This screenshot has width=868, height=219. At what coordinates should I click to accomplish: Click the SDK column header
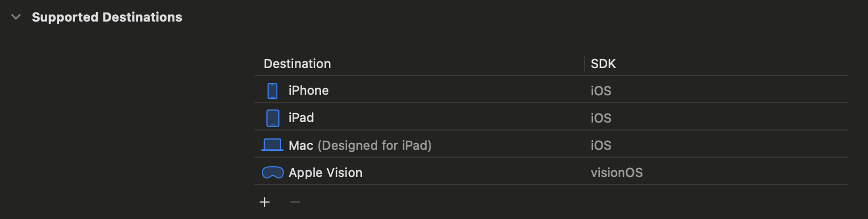603,64
